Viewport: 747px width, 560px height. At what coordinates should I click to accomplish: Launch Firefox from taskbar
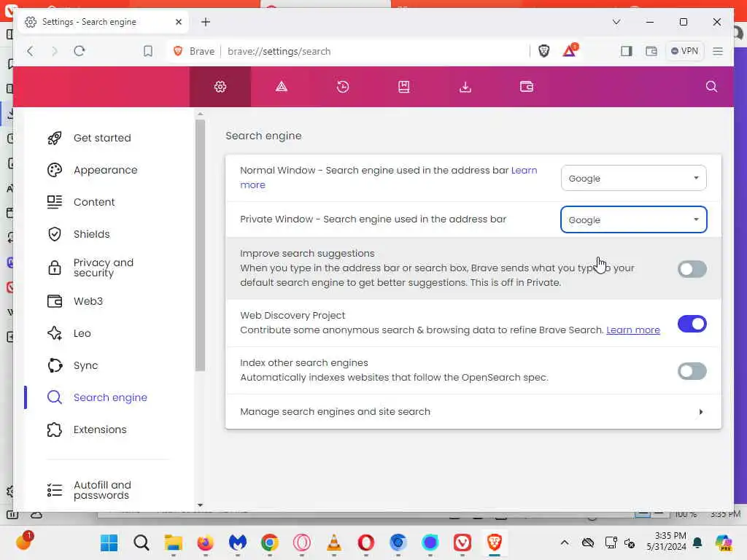click(205, 542)
